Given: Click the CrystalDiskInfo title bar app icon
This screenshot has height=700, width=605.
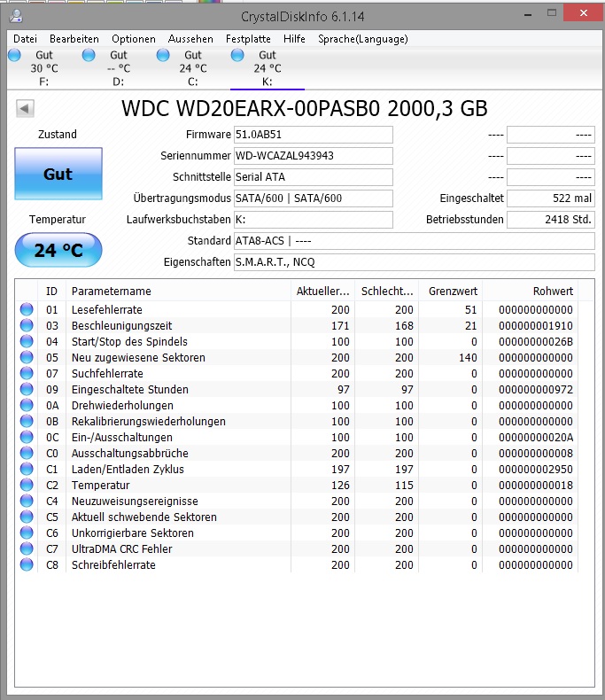Looking at the screenshot, I should click(16, 17).
